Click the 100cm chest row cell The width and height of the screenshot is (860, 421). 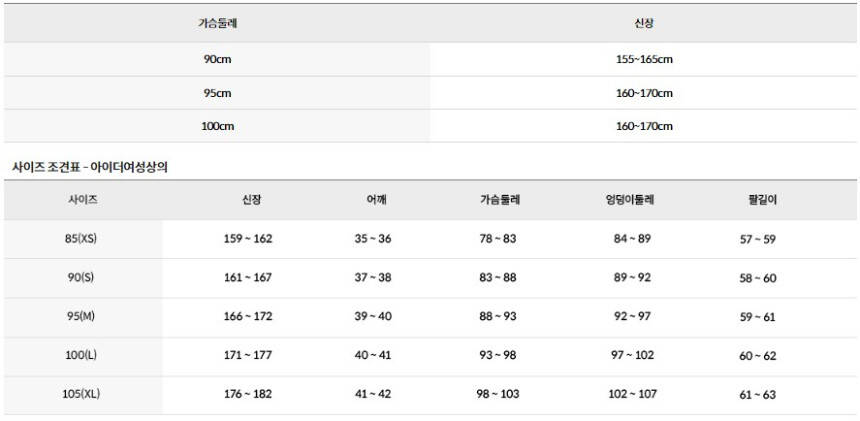pyautogui.click(x=217, y=126)
